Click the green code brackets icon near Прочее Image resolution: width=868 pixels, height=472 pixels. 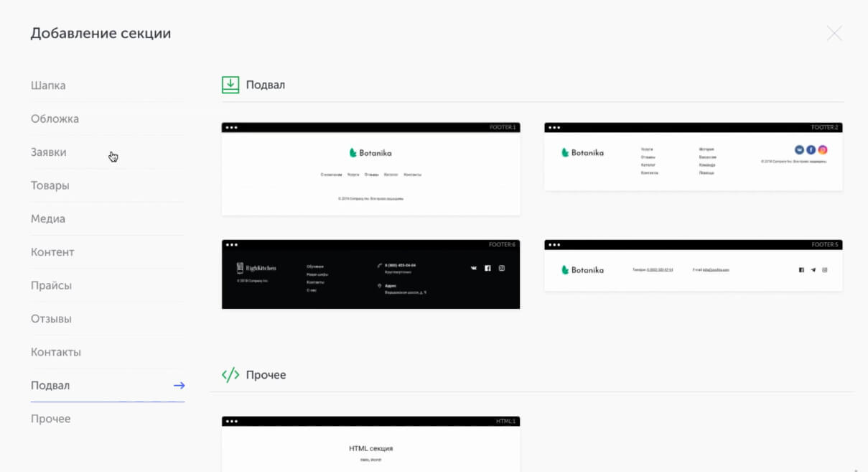tap(230, 375)
